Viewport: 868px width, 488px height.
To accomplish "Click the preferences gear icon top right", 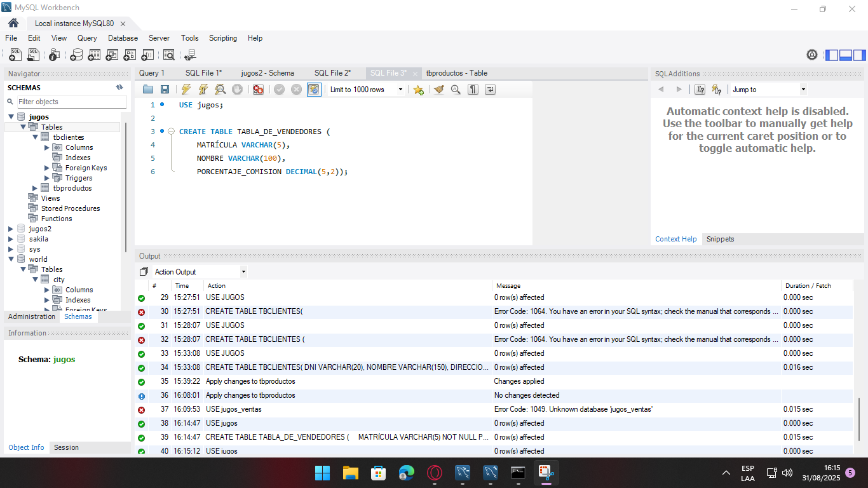I will coord(812,55).
